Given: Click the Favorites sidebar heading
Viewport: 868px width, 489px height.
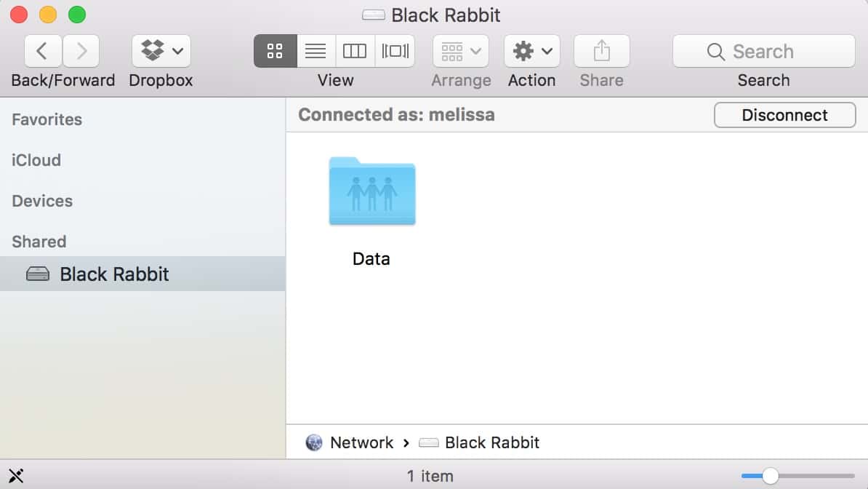Looking at the screenshot, I should [47, 119].
